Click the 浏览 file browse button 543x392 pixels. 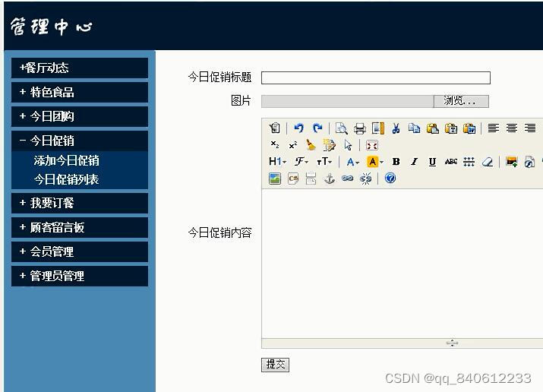461,101
